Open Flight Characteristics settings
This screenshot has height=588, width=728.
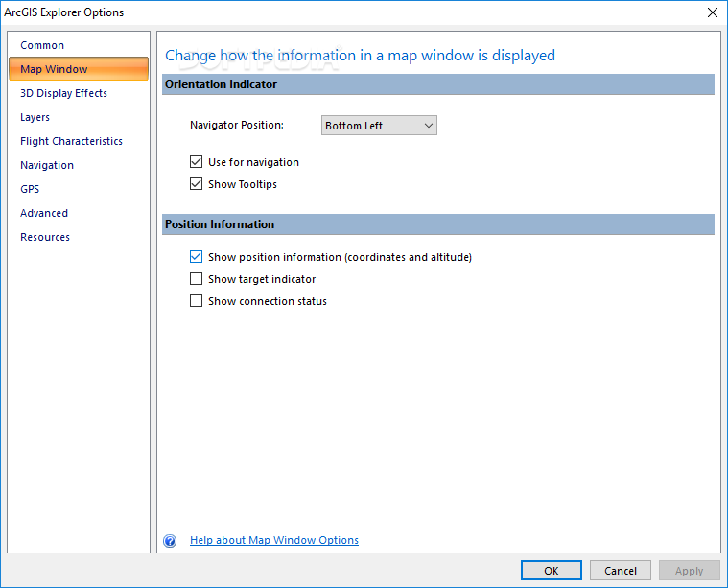click(x=72, y=141)
